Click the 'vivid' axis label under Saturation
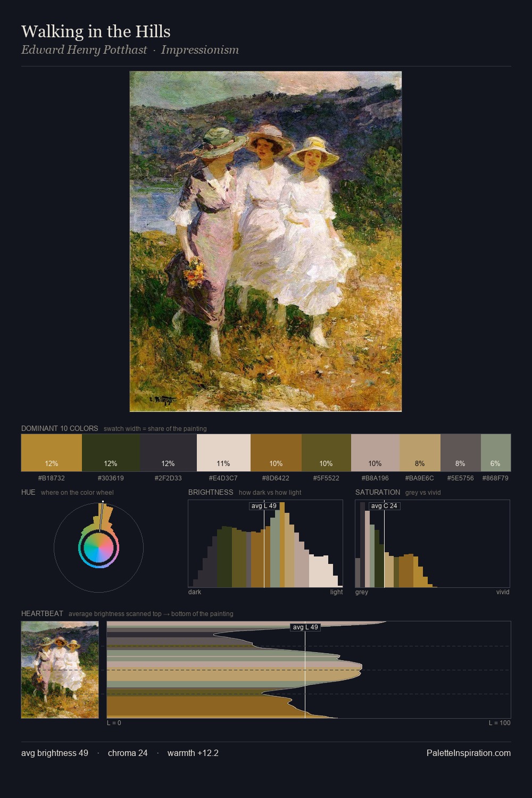The image size is (532, 798). pyautogui.click(x=503, y=592)
